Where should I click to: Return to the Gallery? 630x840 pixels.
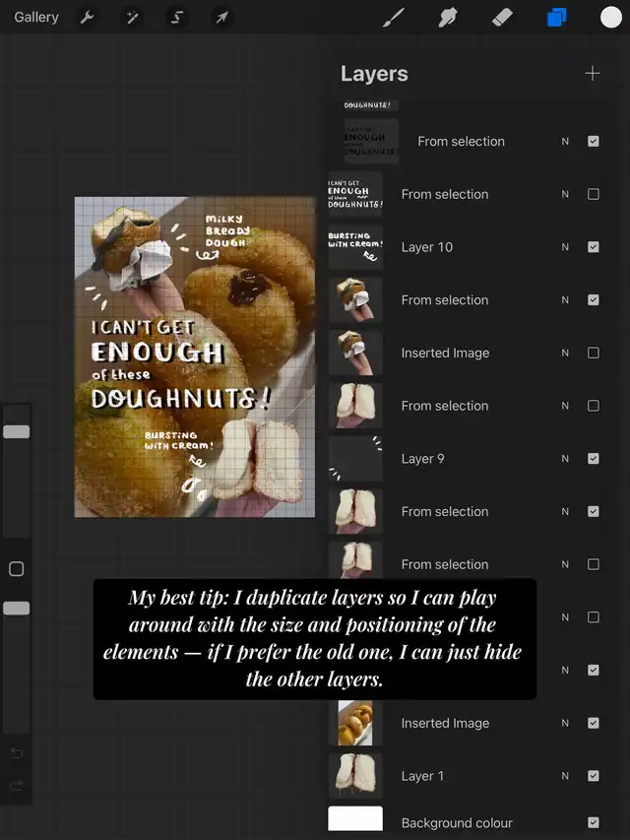36,18
